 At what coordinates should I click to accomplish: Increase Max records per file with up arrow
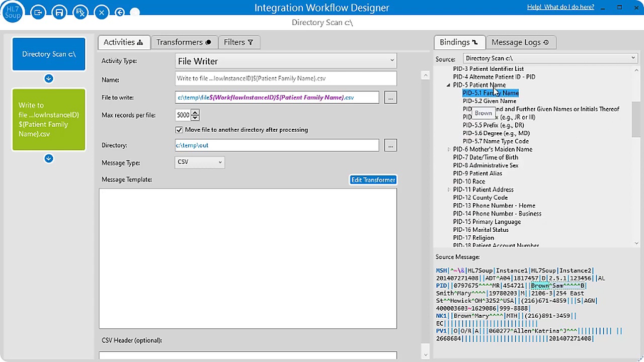click(x=195, y=112)
